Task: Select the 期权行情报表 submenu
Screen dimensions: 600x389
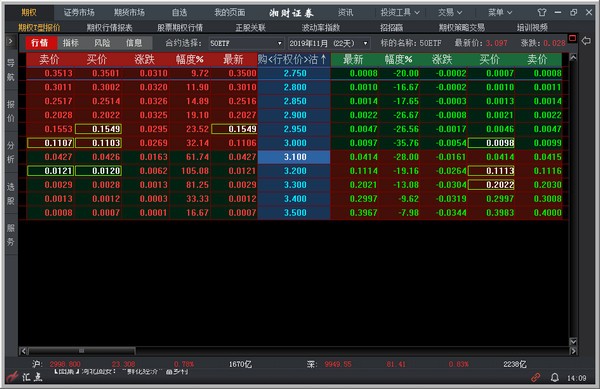Action: pyautogui.click(x=109, y=28)
